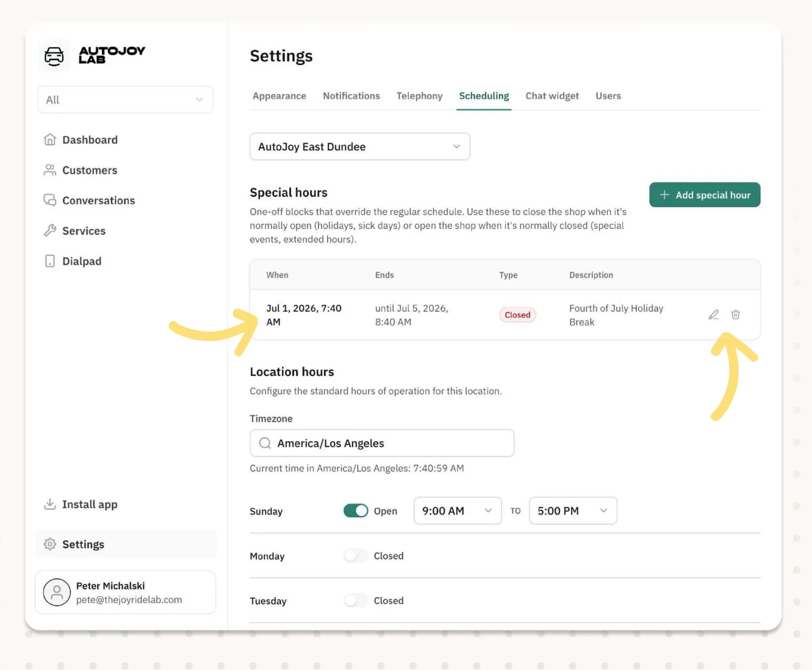
Task: Click the current time in Los Angeles text
Action: pyautogui.click(x=357, y=468)
